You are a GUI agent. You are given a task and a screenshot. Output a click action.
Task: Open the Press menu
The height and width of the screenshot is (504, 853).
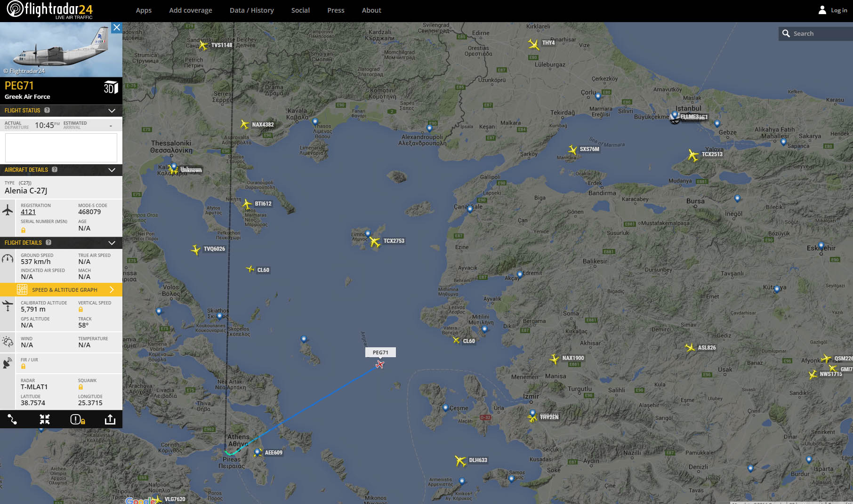pos(336,10)
